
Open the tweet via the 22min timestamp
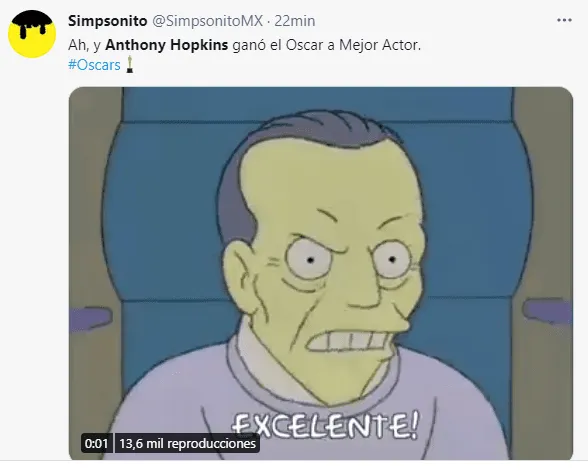pyautogui.click(x=295, y=21)
